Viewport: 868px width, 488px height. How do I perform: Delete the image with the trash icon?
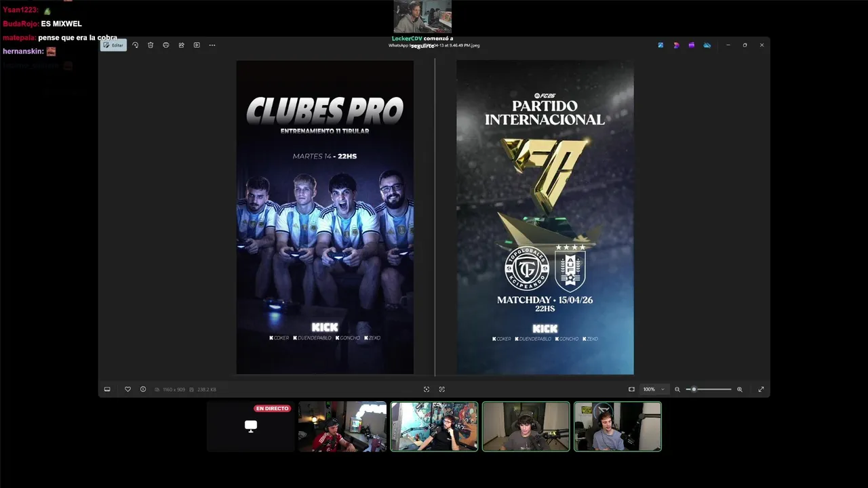pyautogui.click(x=151, y=45)
